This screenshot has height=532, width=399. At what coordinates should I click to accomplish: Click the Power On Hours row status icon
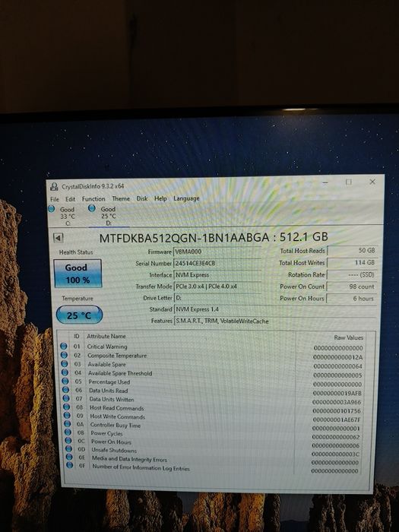click(x=68, y=441)
